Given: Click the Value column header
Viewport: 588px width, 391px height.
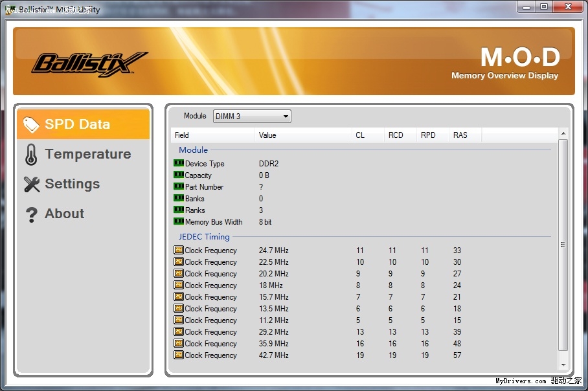Looking at the screenshot, I should pyautogui.click(x=303, y=135).
